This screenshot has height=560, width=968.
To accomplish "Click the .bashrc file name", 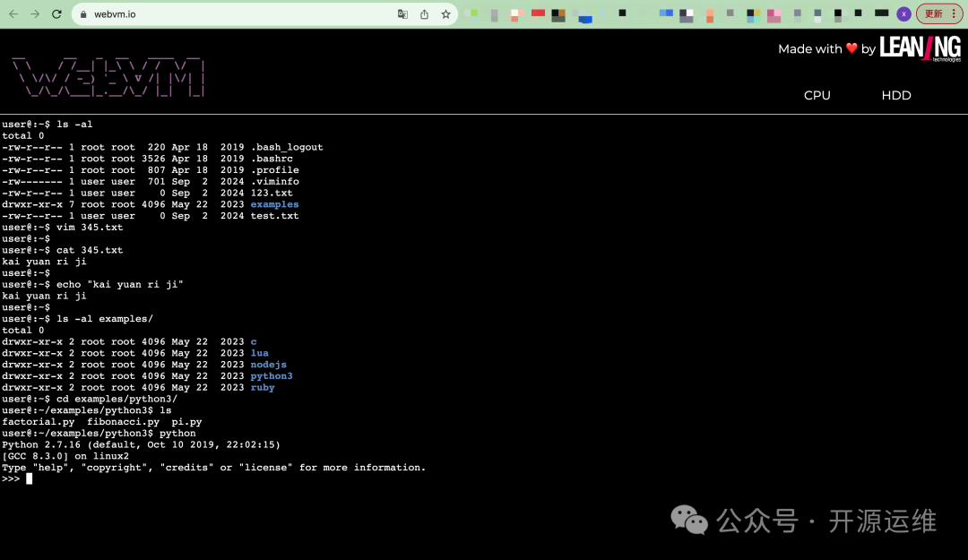I will point(272,159).
